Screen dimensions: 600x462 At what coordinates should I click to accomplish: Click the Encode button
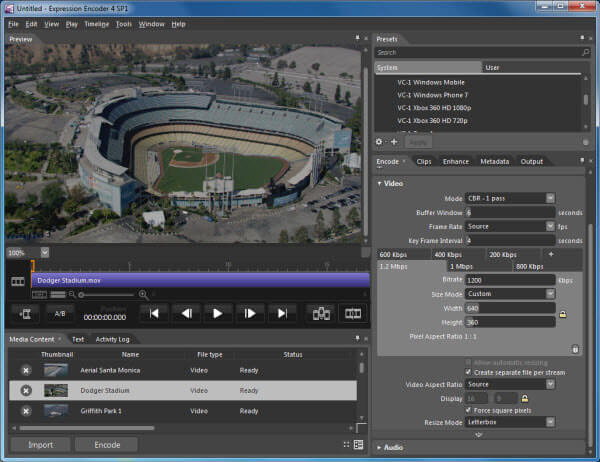click(107, 445)
